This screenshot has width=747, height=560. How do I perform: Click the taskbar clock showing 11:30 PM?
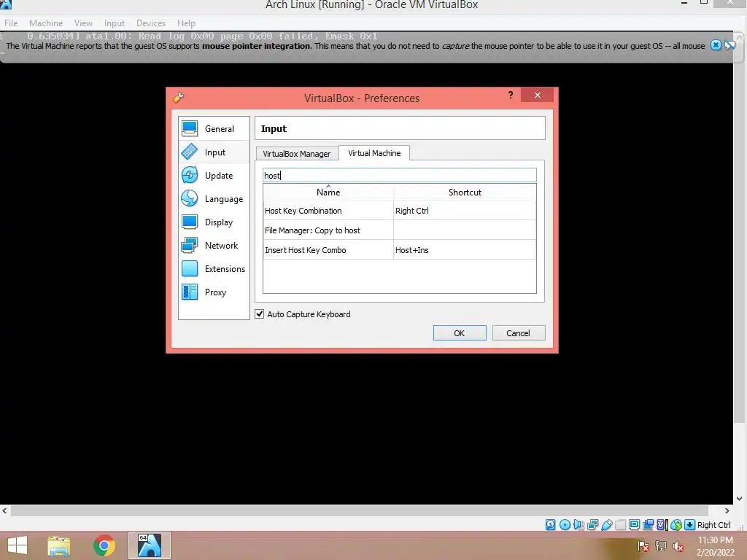click(716, 546)
